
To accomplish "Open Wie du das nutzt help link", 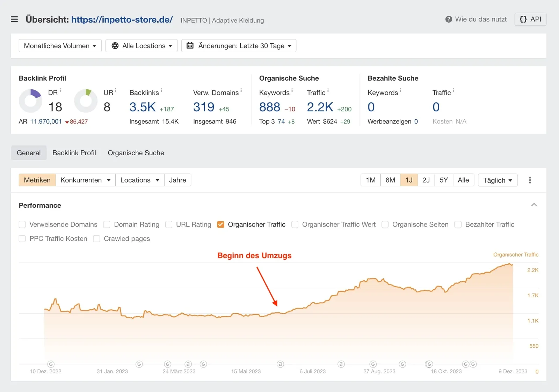I will click(481, 19).
